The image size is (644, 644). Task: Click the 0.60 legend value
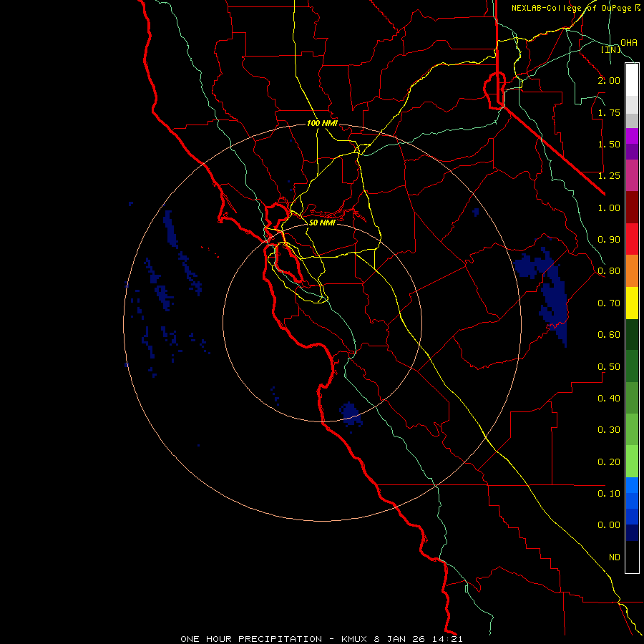pos(609,335)
